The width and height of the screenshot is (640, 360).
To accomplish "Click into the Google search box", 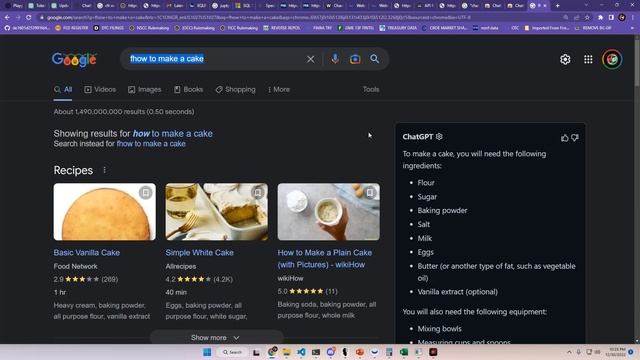I will click(216, 59).
